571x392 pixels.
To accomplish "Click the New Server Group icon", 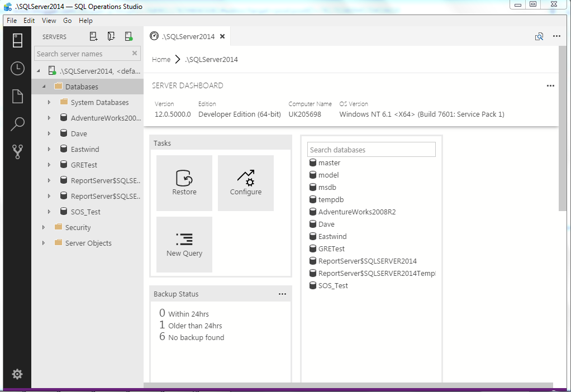I will (111, 36).
